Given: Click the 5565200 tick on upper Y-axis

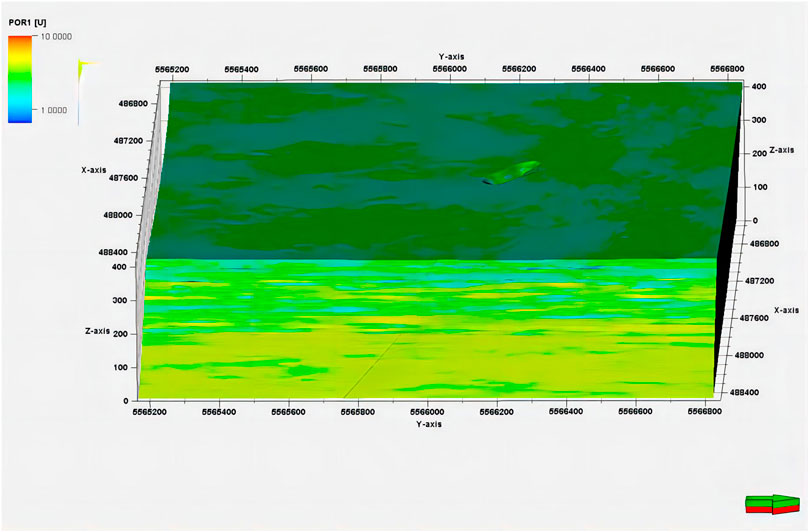Looking at the screenshot, I should tap(172, 69).
